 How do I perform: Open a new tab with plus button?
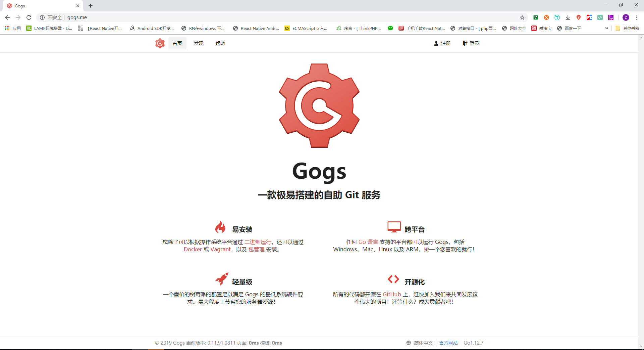click(91, 6)
